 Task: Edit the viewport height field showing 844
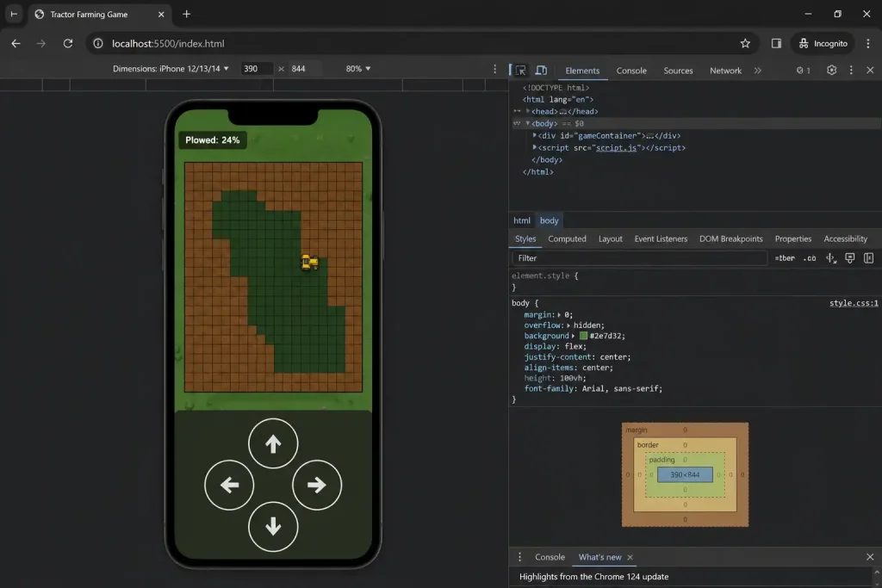(305, 69)
